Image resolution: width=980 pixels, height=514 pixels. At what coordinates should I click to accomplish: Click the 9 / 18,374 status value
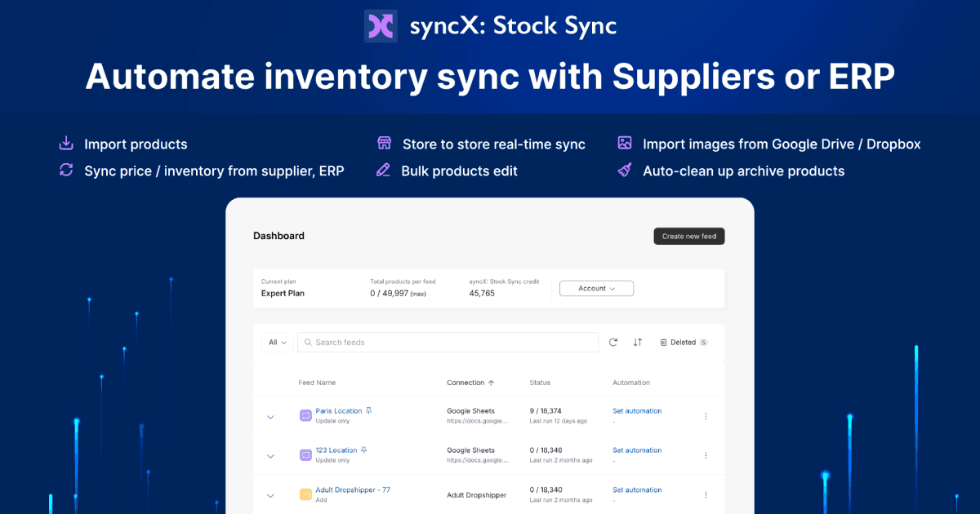point(546,411)
